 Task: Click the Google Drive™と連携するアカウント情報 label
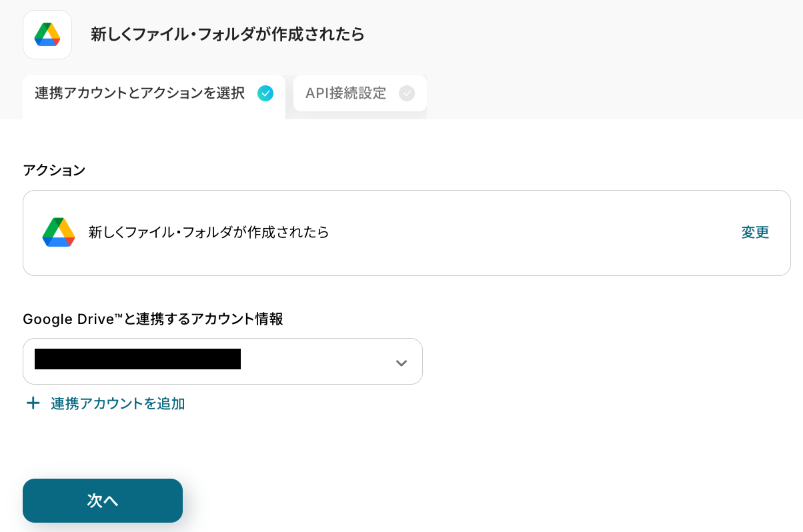pyautogui.click(x=153, y=319)
